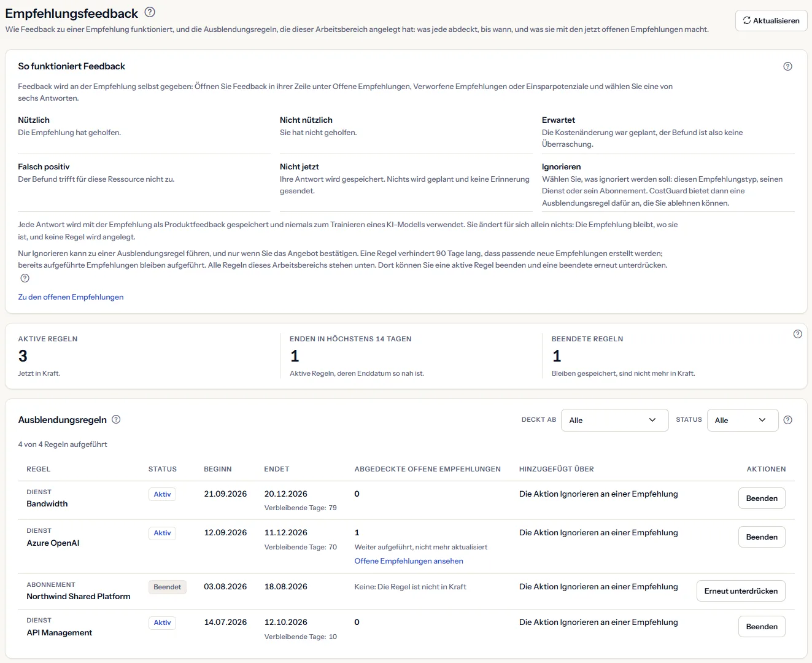Viewport: 812px width, 663px height.
Task: End the Bandwidth rule with Beenden
Action: (x=761, y=498)
